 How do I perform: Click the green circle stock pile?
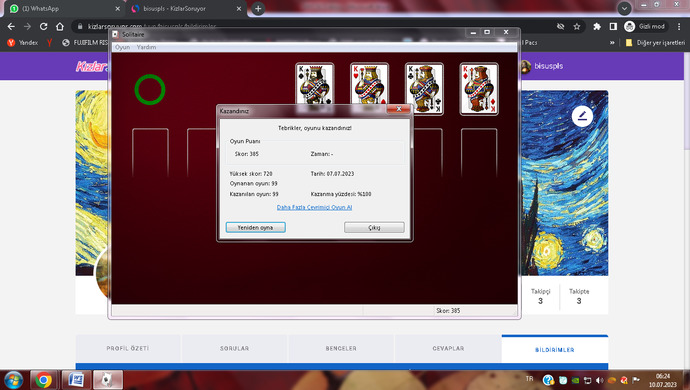point(150,90)
